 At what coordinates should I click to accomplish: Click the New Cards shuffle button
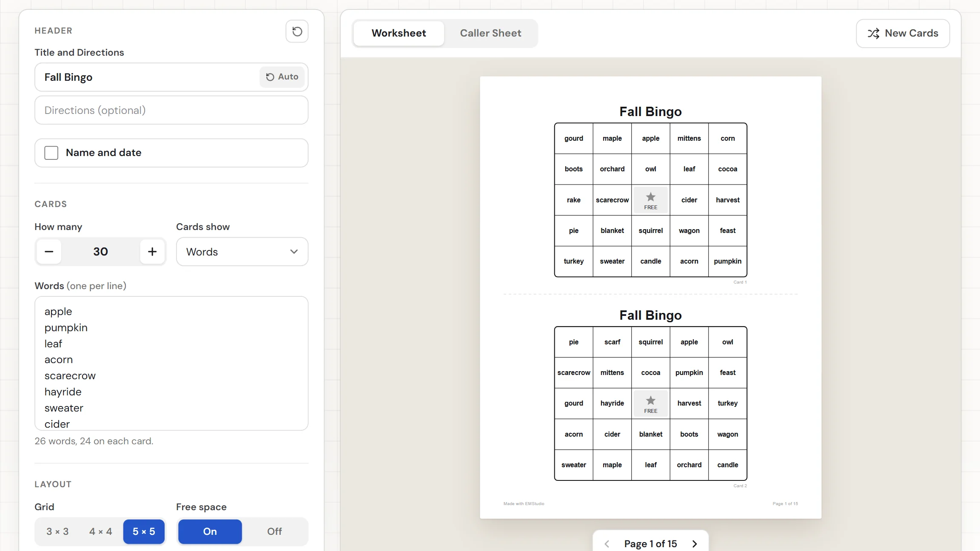[903, 33]
